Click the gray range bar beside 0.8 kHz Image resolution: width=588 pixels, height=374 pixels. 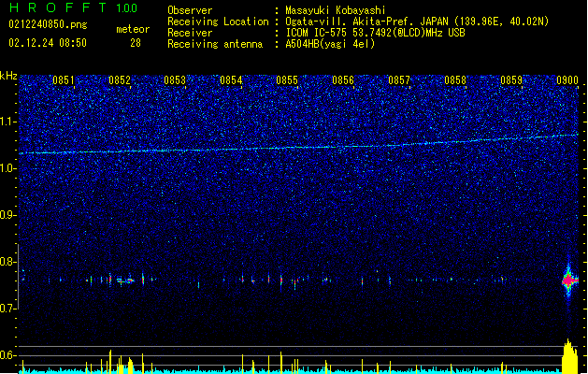pos(19,277)
